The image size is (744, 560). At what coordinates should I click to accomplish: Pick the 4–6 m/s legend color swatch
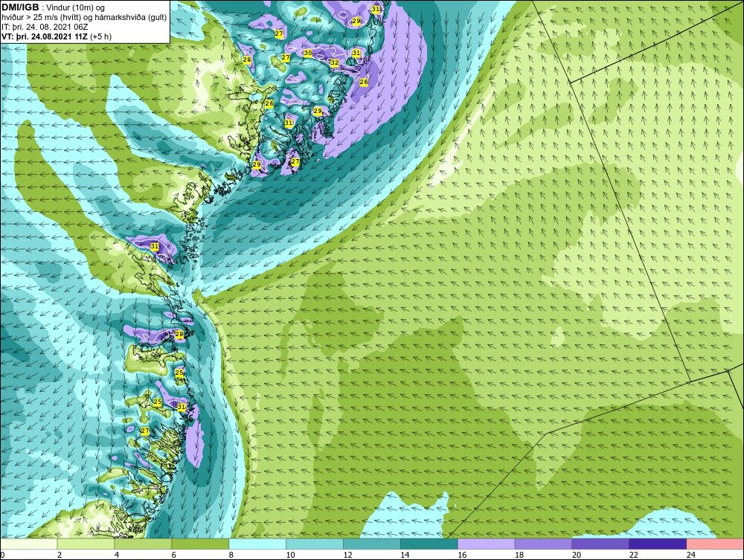point(143,544)
